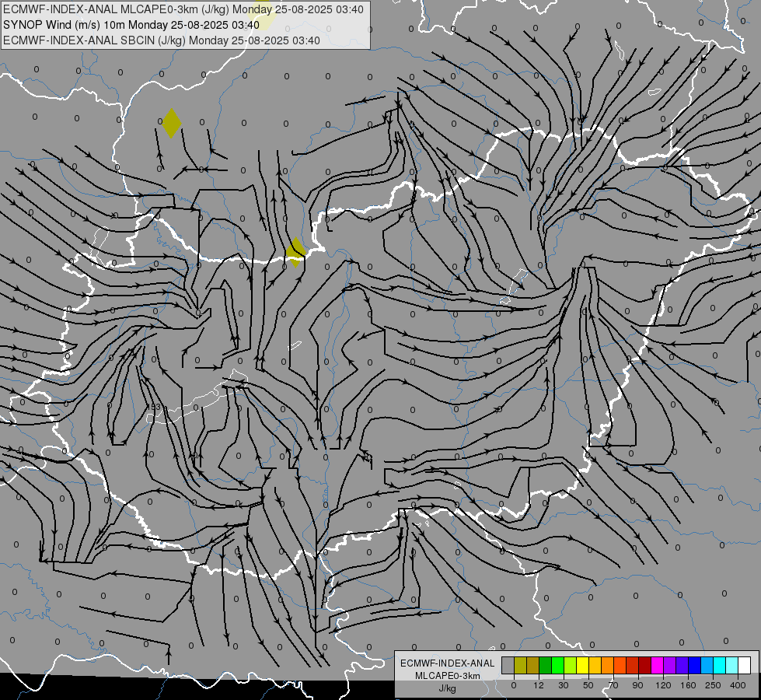761x700 pixels.
Task: Click legend value label 30
Action: tap(564, 685)
